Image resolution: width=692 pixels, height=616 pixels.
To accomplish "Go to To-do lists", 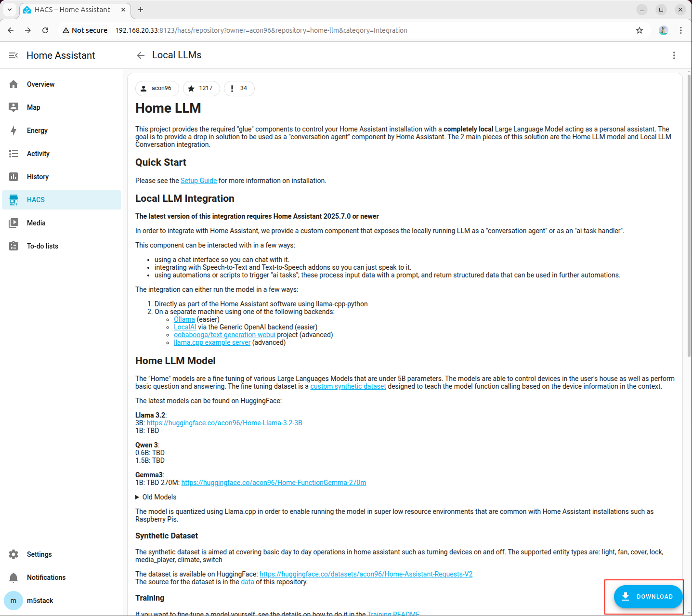I will point(42,246).
